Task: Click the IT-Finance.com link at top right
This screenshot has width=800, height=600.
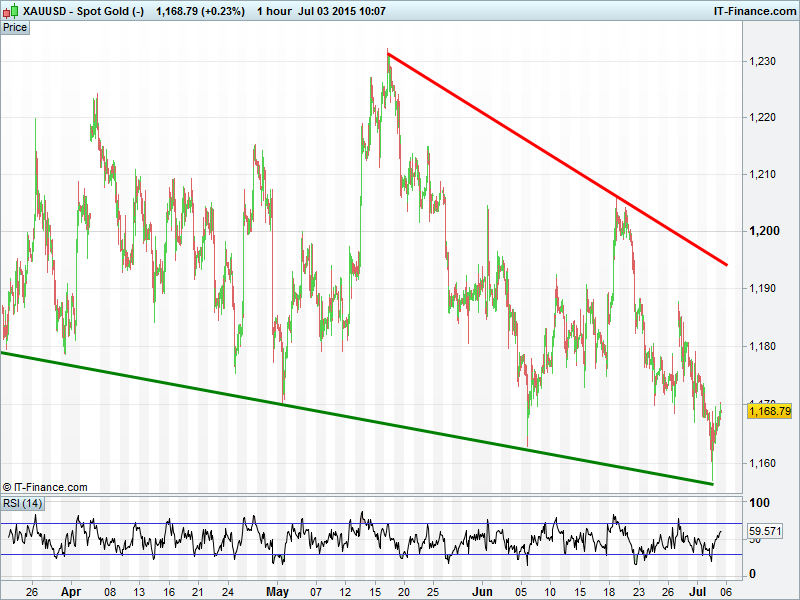Action: click(x=754, y=11)
